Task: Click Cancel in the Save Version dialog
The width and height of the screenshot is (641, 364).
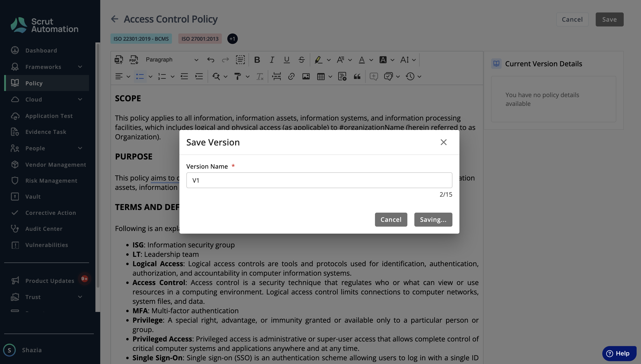Action: point(391,219)
